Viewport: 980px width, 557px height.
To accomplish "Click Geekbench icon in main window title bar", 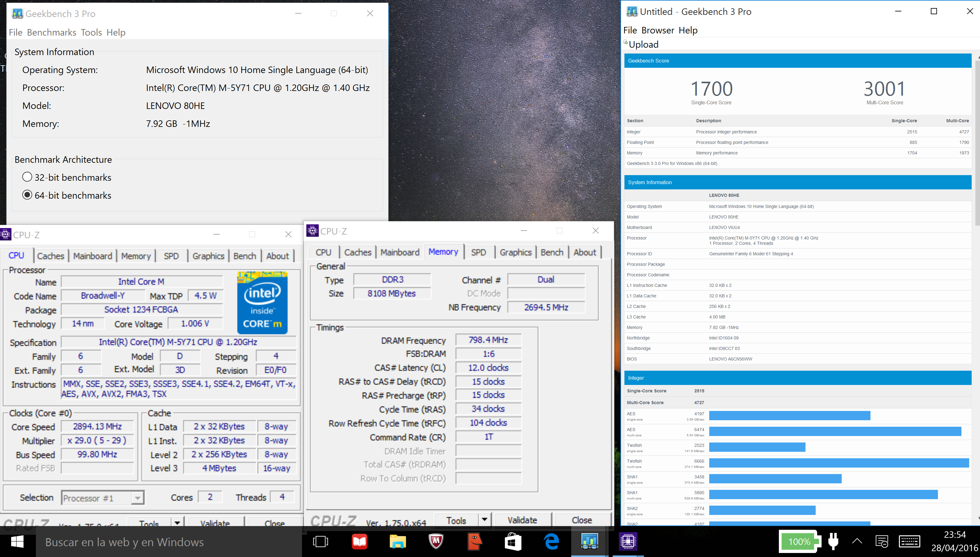I will [x=17, y=14].
